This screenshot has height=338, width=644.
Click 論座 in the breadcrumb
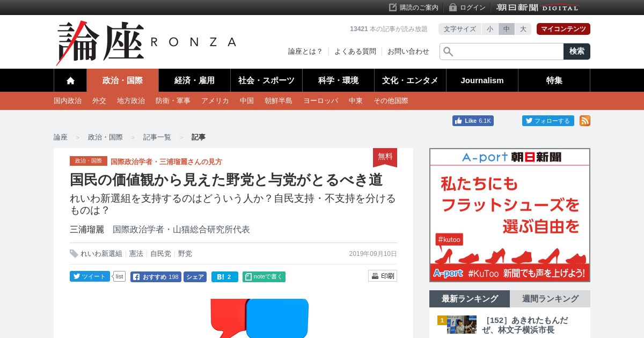pos(61,137)
